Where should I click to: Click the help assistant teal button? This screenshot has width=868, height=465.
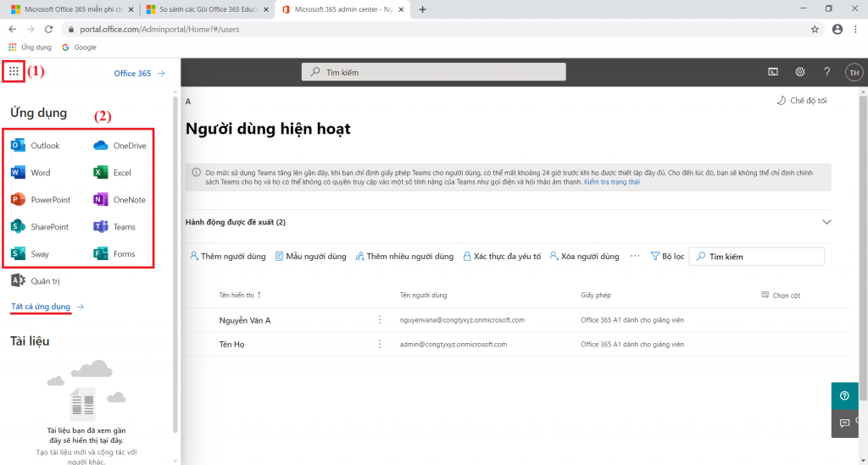pos(845,396)
